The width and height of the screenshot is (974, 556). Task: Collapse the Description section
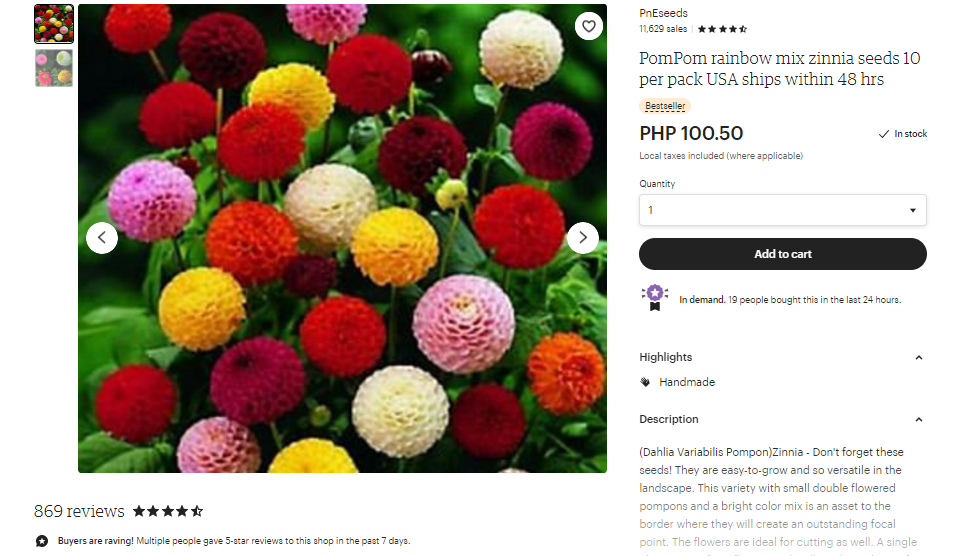coord(918,419)
